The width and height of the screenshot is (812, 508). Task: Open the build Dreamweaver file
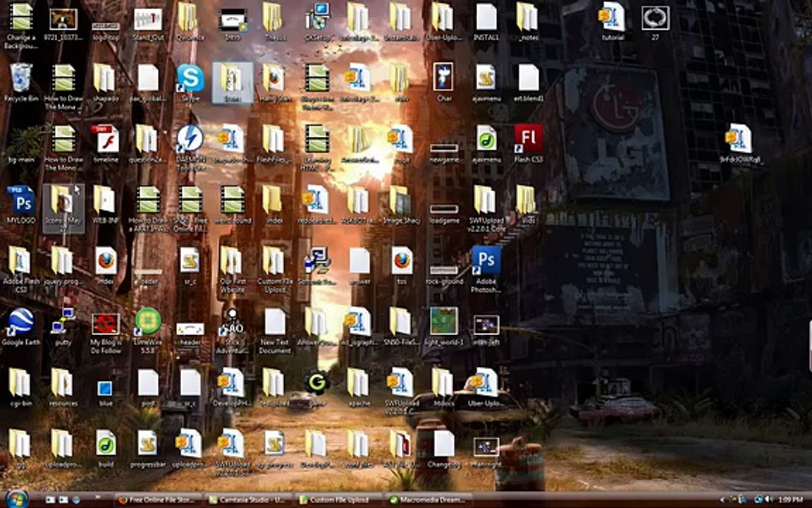click(x=106, y=449)
